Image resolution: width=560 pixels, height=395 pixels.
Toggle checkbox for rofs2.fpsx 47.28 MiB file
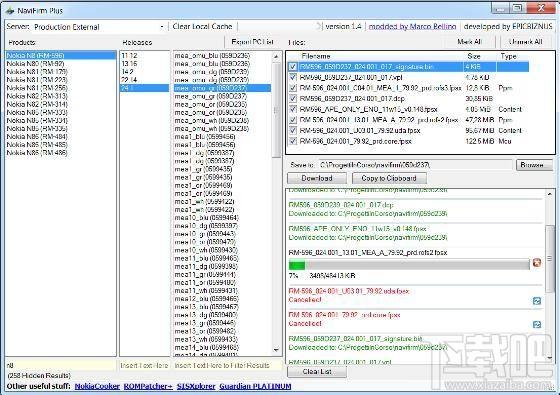(x=293, y=120)
